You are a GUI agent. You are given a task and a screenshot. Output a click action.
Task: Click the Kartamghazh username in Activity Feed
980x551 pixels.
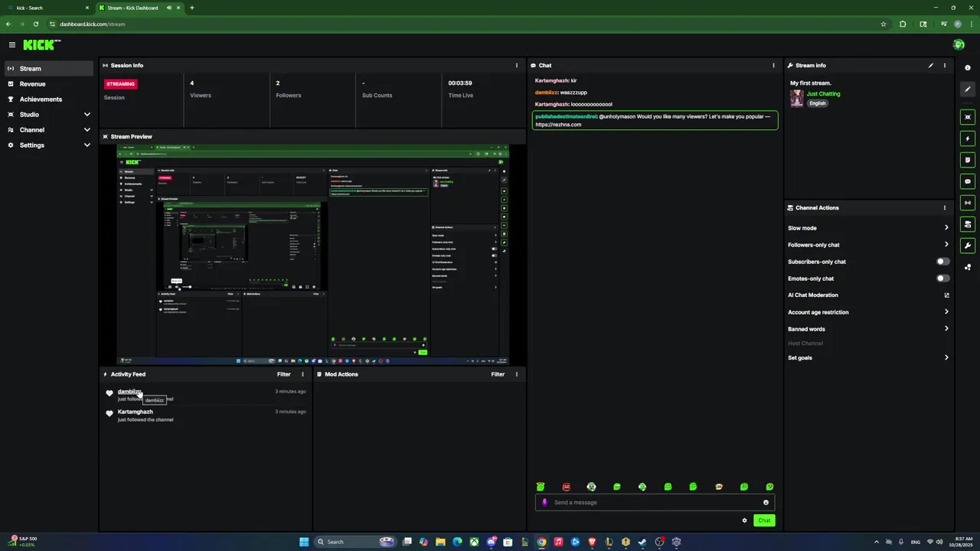click(136, 412)
